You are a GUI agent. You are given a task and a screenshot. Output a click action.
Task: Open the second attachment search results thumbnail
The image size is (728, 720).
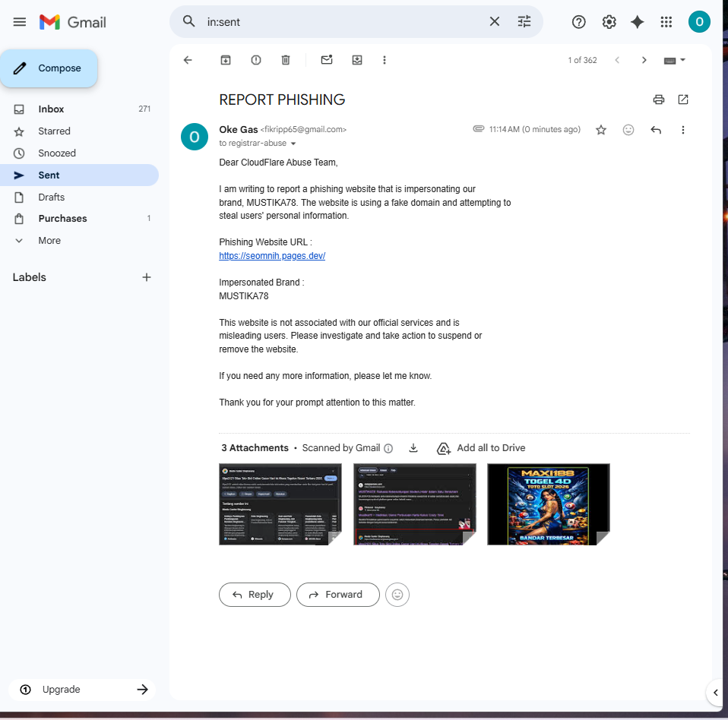click(414, 504)
